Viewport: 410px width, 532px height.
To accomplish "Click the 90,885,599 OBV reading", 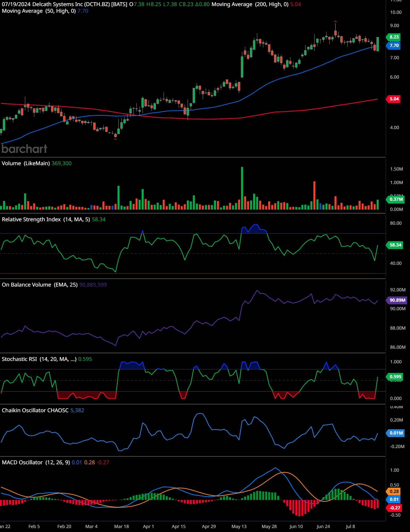I will [93, 285].
